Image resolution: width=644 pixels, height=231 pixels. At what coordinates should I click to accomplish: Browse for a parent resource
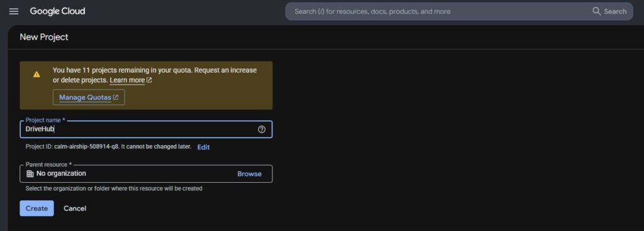(249, 174)
